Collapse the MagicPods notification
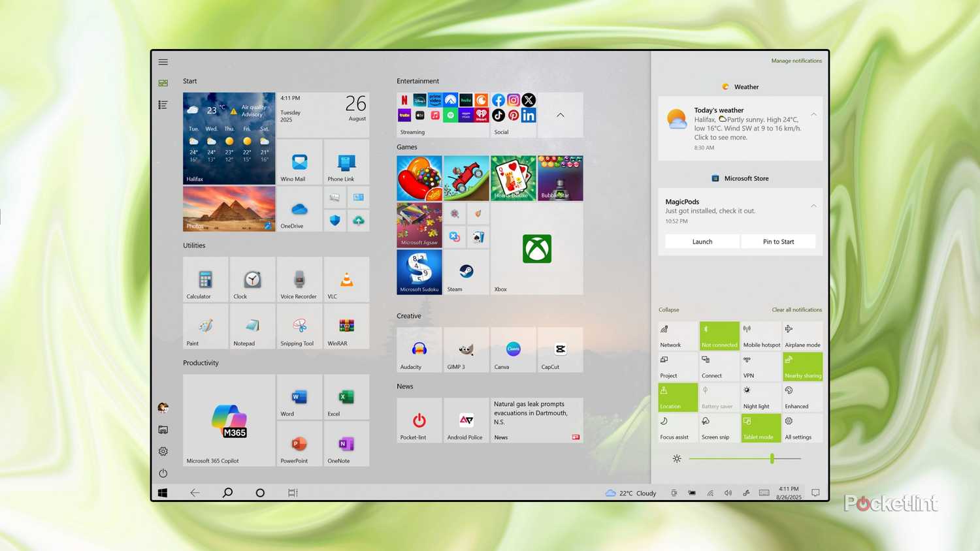Viewport: 980px width, 551px height. coord(813,205)
